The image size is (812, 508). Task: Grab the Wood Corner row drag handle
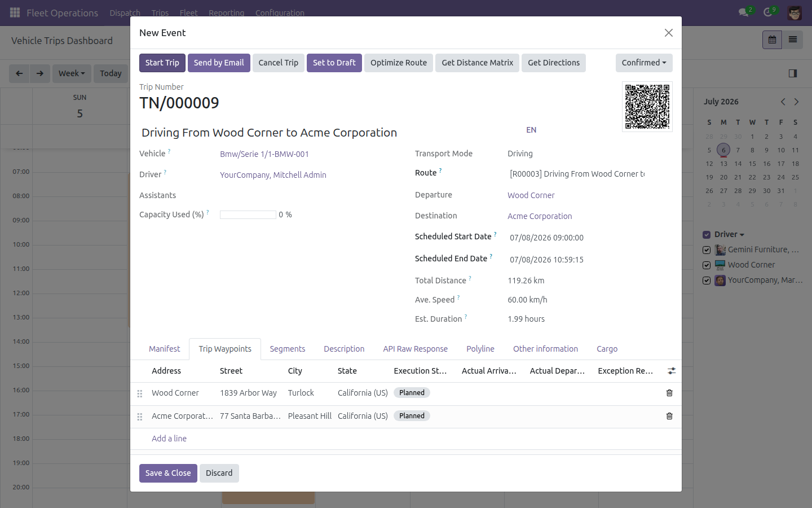(x=140, y=393)
